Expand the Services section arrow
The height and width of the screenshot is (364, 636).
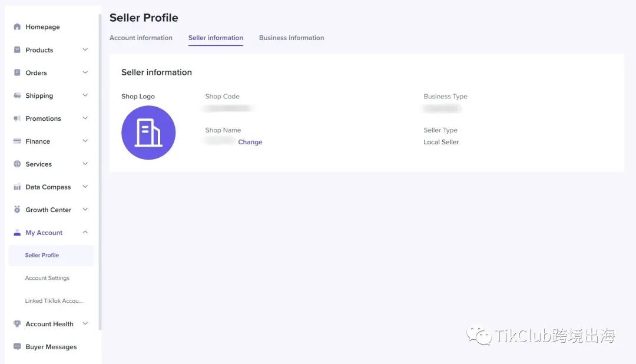[85, 164]
